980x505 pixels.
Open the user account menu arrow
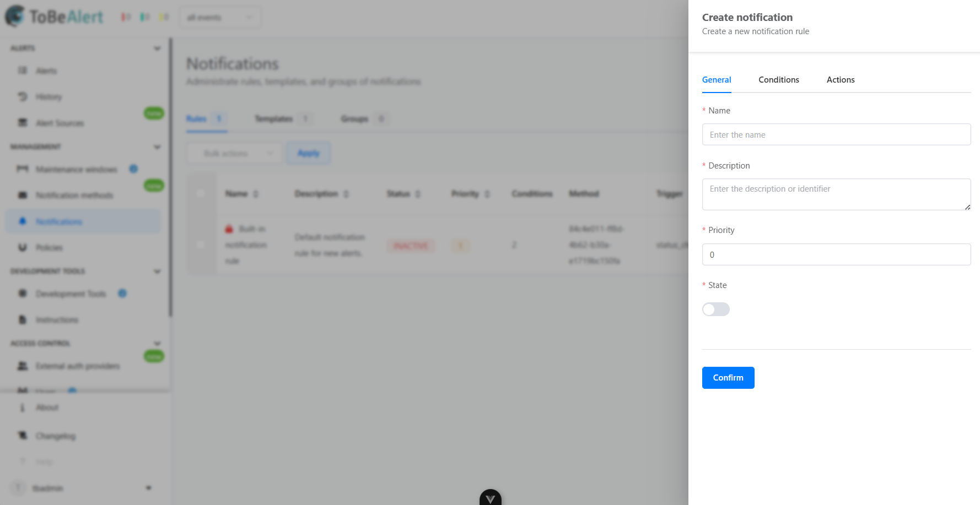coord(148,488)
